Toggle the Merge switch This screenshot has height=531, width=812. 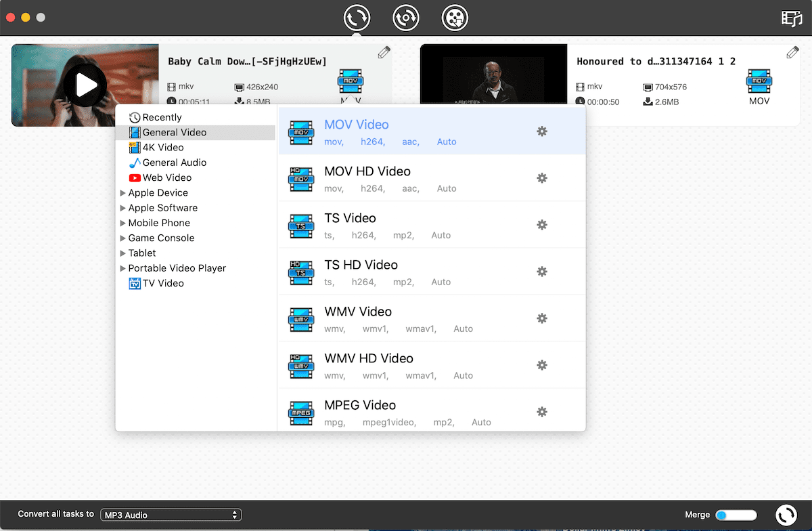click(736, 515)
